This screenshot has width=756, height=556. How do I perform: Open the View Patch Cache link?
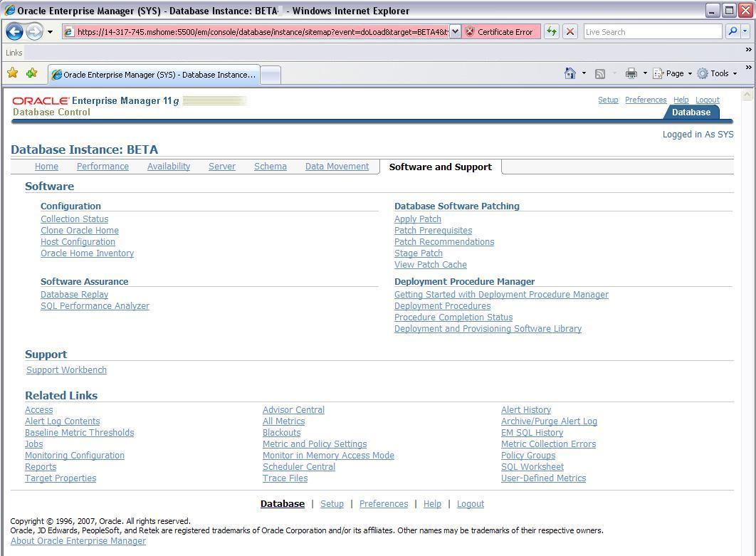click(431, 265)
